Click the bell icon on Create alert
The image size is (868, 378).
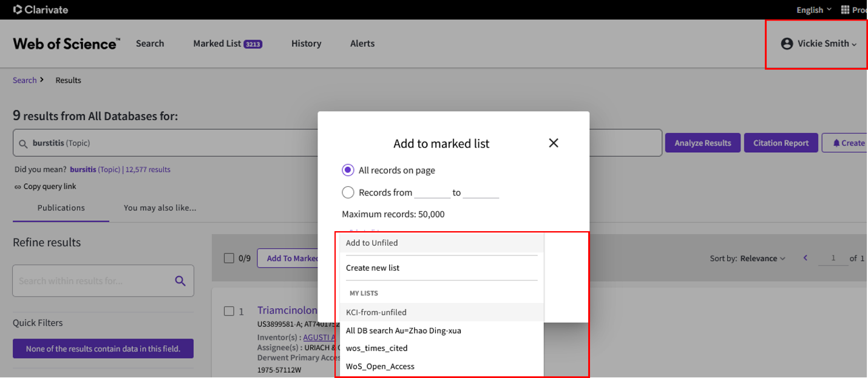pos(836,143)
